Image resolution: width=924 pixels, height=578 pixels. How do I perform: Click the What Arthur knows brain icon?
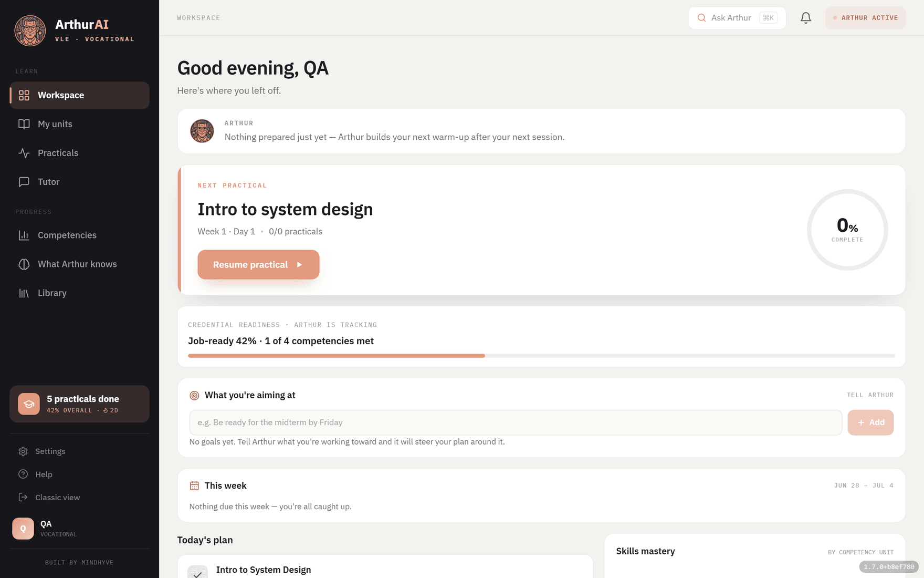[x=24, y=264]
